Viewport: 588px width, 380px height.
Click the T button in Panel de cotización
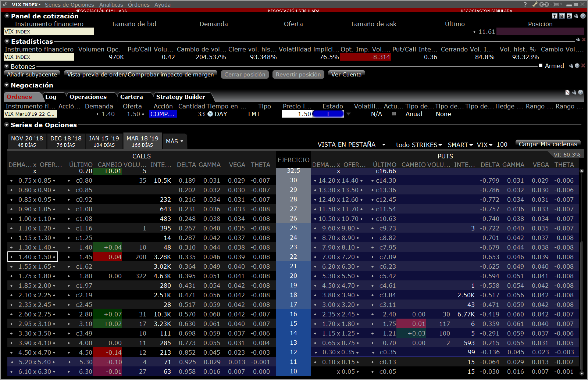[555, 16]
